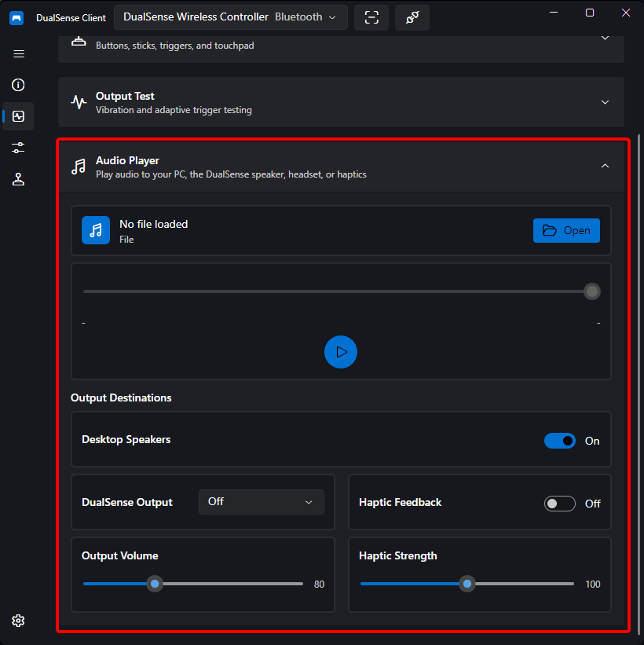Open the DualSense Output dropdown
The image size is (644, 645).
coord(262,502)
